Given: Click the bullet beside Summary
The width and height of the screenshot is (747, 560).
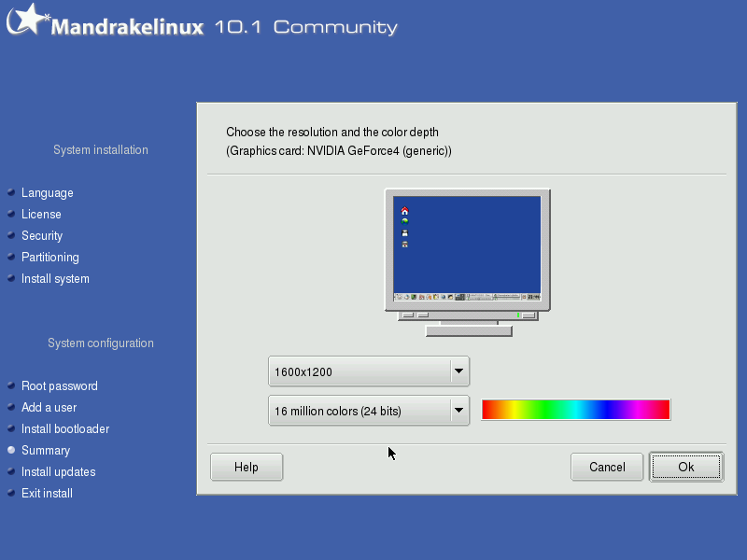Looking at the screenshot, I should (x=11, y=450).
